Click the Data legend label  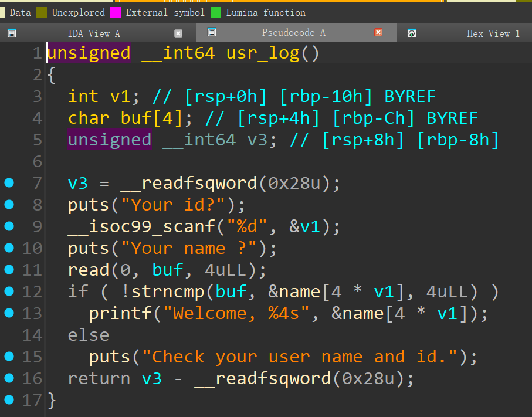tap(21, 12)
